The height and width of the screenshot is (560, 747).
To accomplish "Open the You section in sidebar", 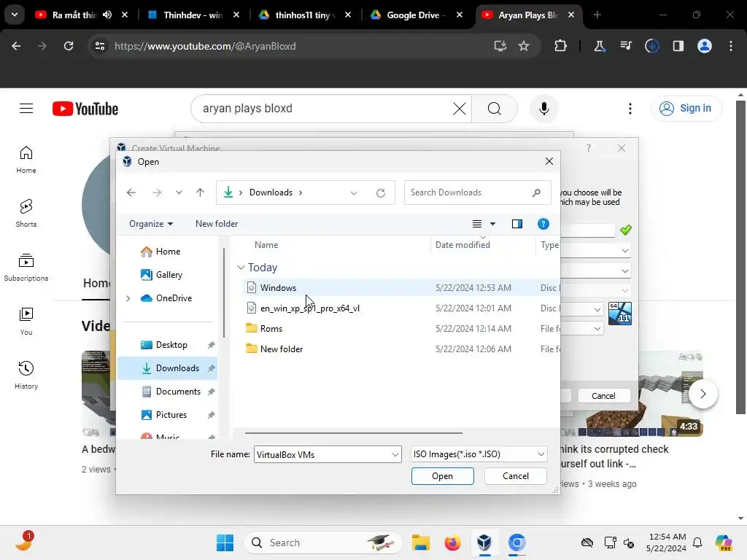I will [26, 321].
